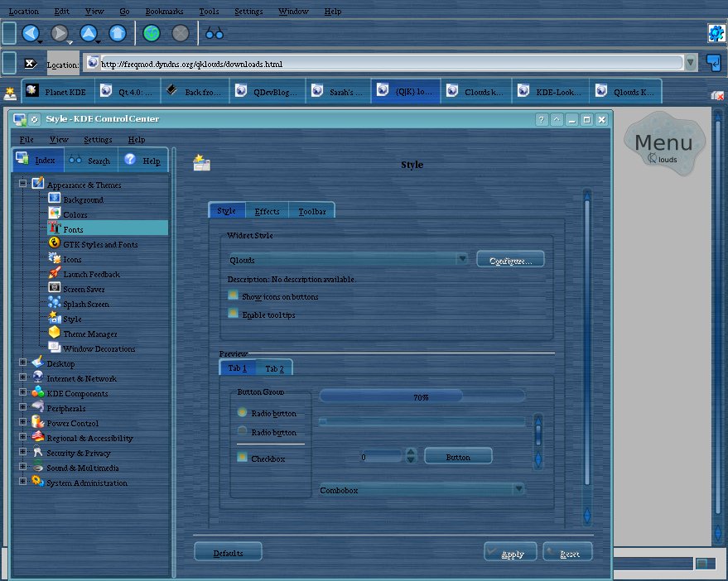Screen dimensions: 728x581
Task: Click the Konqueror Forward arrow icon
Action: tap(59, 33)
